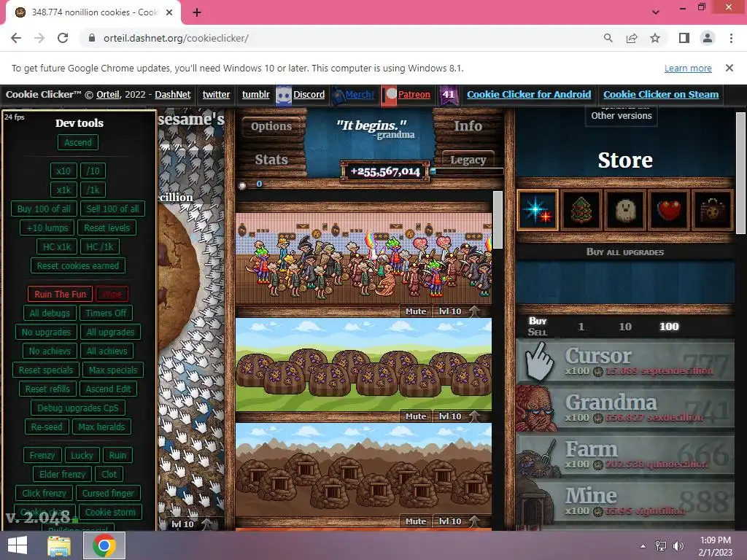Level up the Grandma building arrow
The width and height of the screenshot is (747, 560).
click(474, 311)
